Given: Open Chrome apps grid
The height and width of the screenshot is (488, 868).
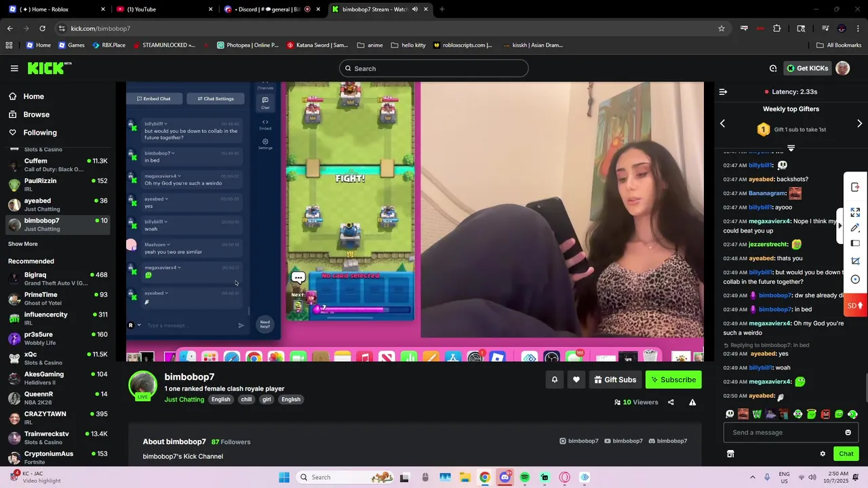Looking at the screenshot, I should point(9,45).
